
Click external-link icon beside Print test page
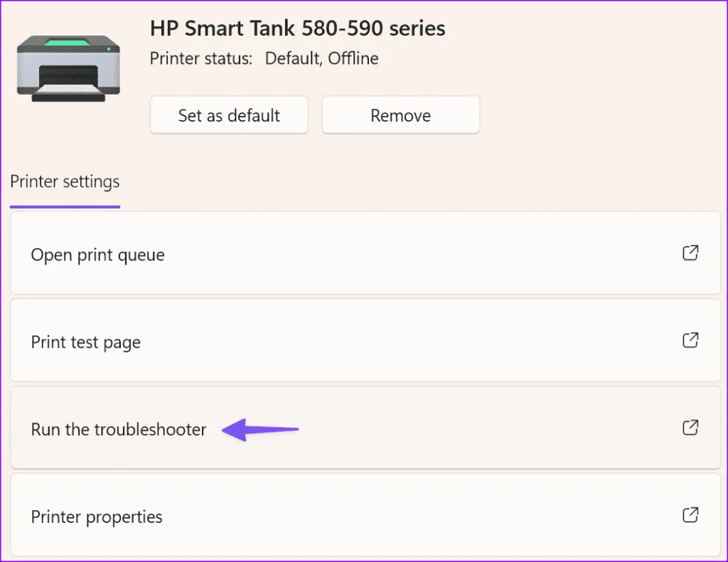[x=690, y=341]
